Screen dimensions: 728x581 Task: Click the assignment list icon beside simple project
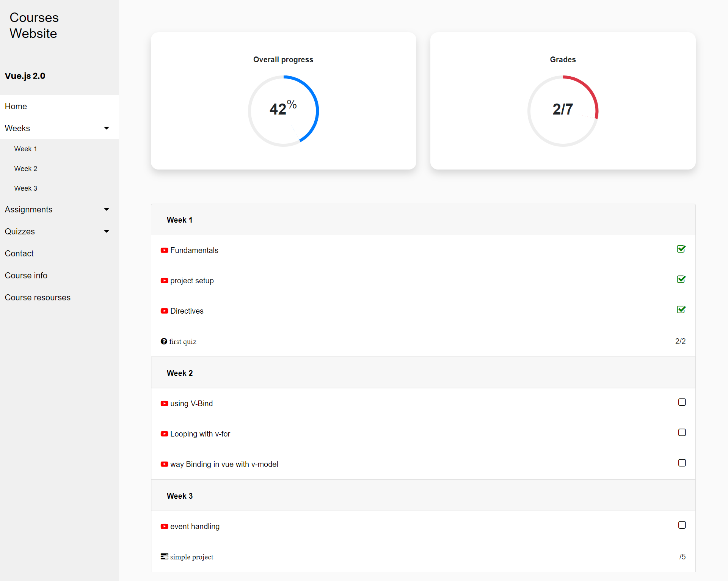[x=164, y=556]
